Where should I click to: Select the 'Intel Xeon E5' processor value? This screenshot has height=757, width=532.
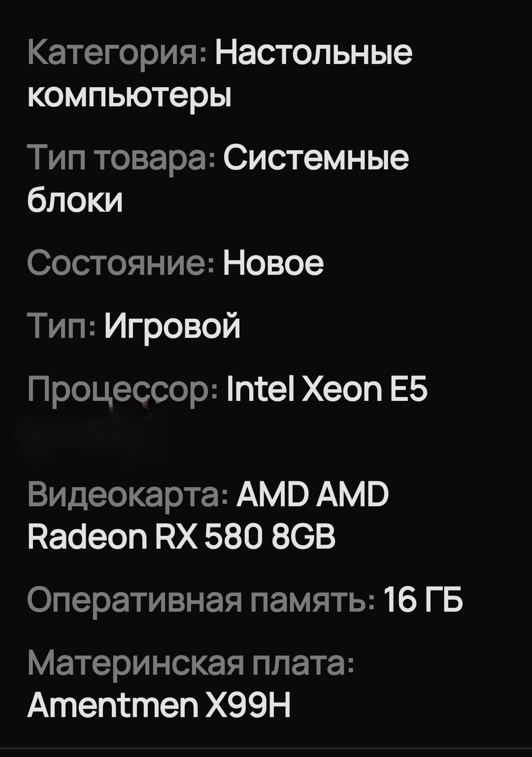pos(327,389)
